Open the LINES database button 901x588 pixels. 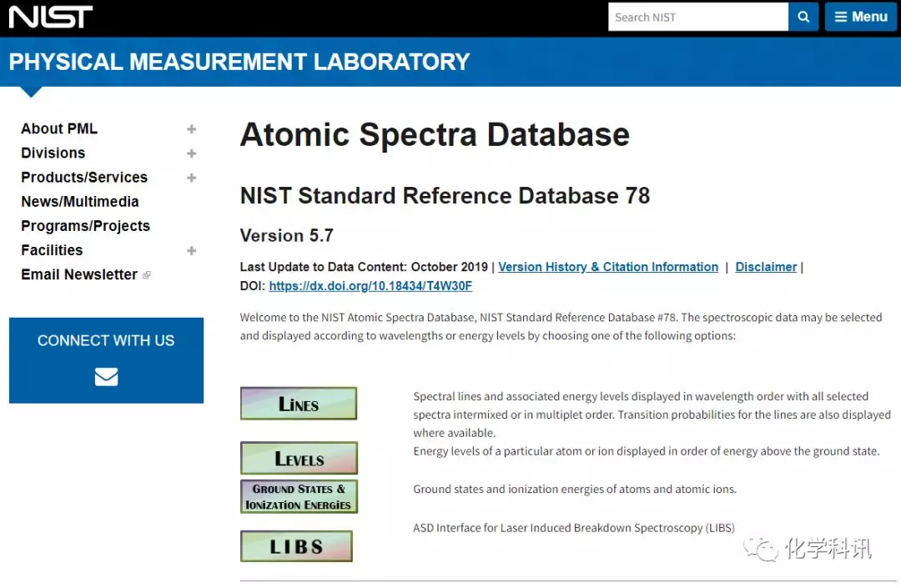pyautogui.click(x=298, y=404)
